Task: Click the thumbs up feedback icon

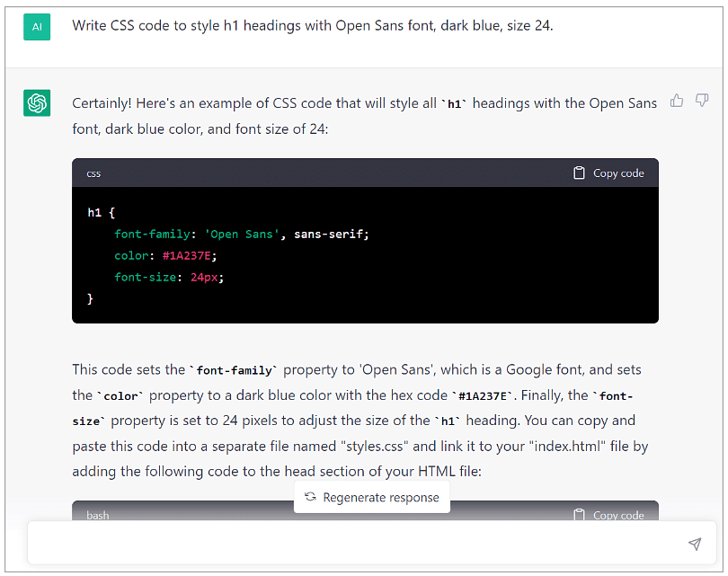Action: [677, 101]
